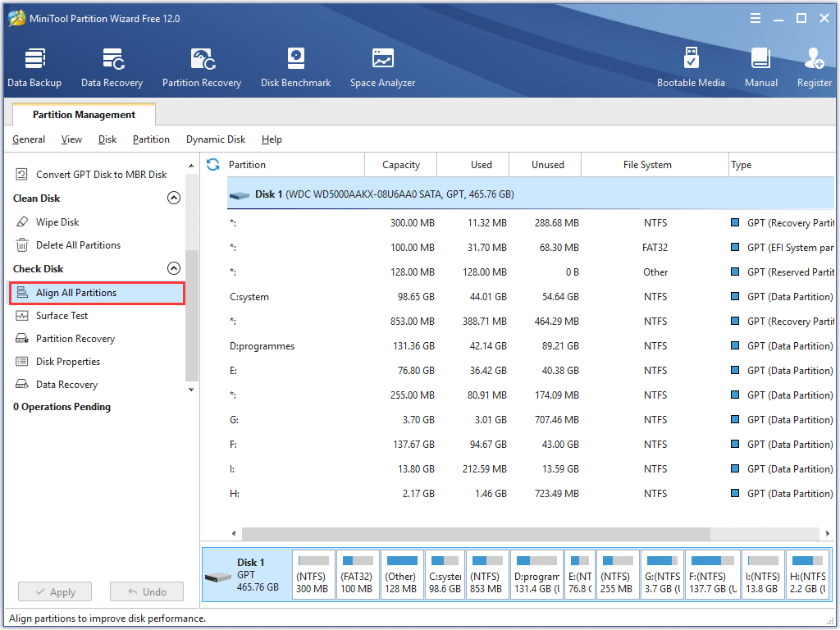
Task: Sort by Capacity column header
Action: (400, 164)
